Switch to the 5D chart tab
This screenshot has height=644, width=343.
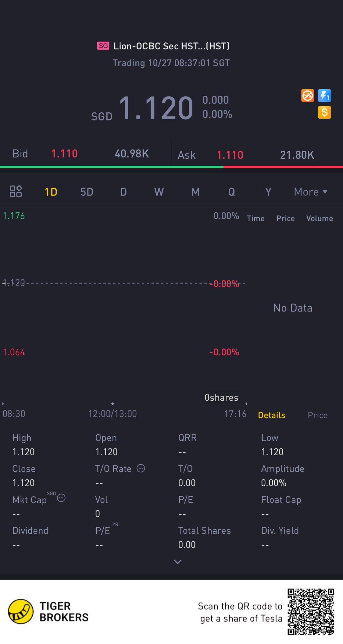(87, 192)
